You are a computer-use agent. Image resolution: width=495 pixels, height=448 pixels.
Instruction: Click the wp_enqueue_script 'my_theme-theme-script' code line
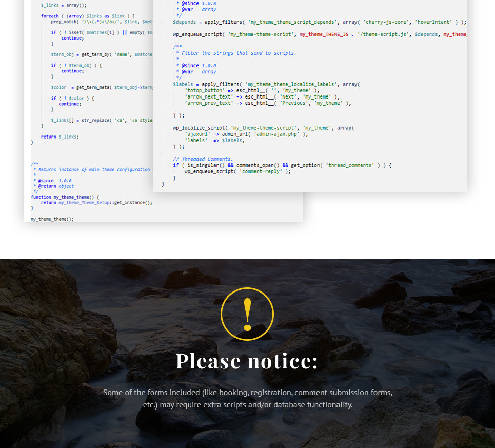tap(308, 34)
